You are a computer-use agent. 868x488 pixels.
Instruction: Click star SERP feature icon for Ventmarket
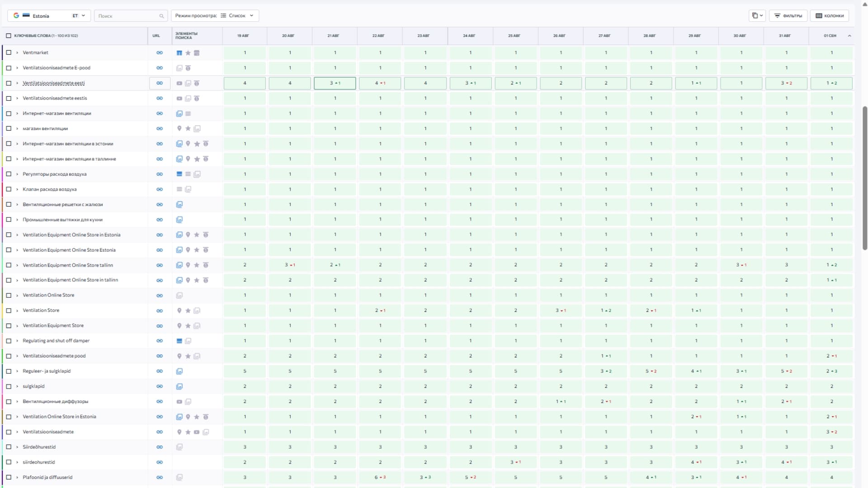[188, 53]
